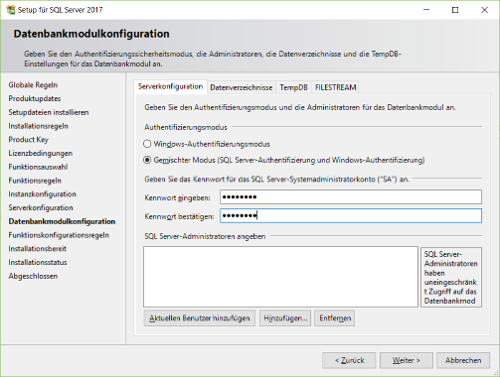Click the Kennwort bestätigen password field
This screenshot has height=377, width=500.
pos(351,216)
